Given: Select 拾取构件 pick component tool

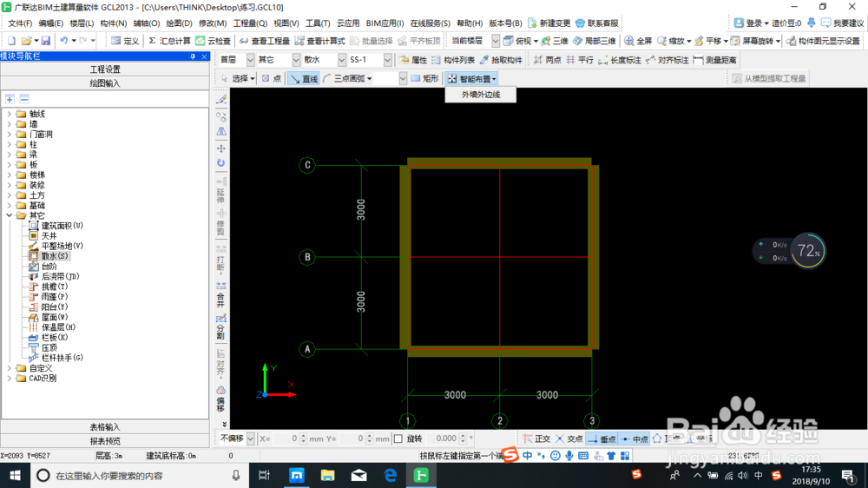Looking at the screenshot, I should click(x=501, y=60).
